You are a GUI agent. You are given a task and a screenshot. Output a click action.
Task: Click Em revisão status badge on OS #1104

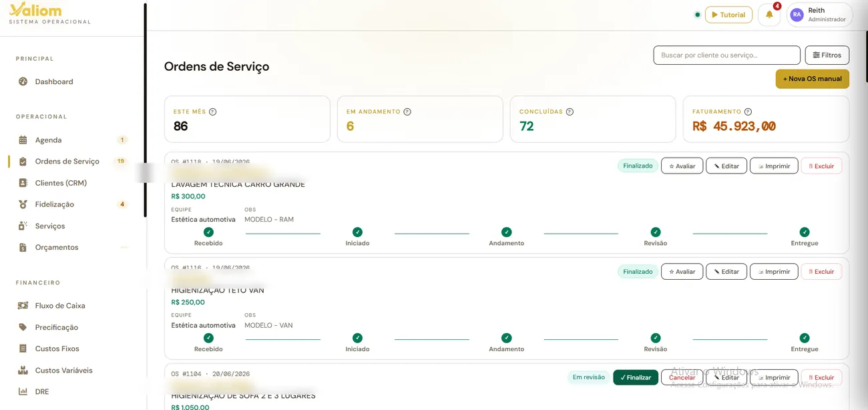(588, 377)
